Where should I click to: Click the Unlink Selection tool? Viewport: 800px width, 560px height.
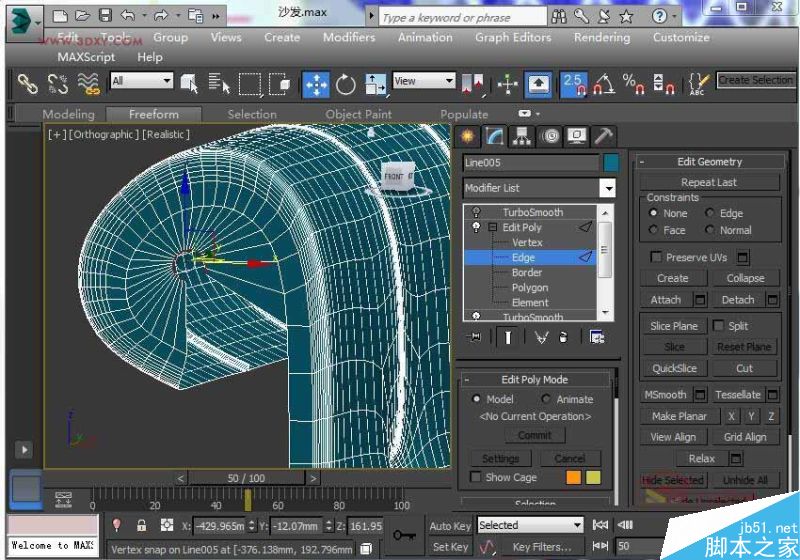coord(58,84)
